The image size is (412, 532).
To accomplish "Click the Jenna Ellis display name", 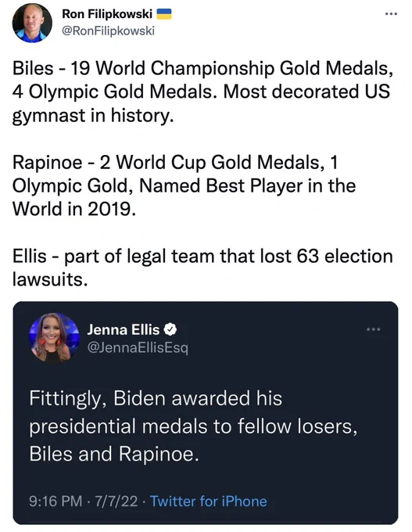I will coord(123,329).
